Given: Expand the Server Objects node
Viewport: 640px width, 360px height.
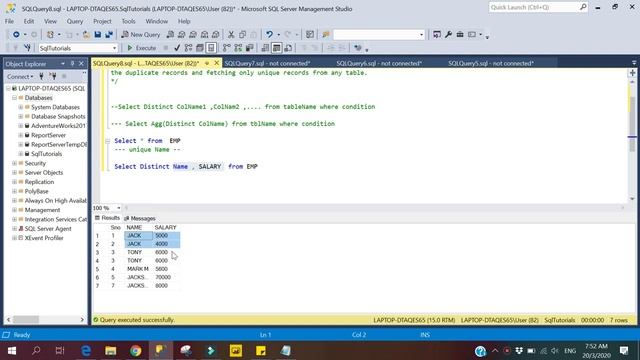Looking at the screenshot, I should [x=14, y=173].
